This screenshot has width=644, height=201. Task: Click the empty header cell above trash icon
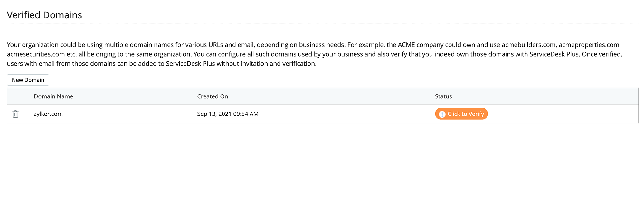point(15,96)
